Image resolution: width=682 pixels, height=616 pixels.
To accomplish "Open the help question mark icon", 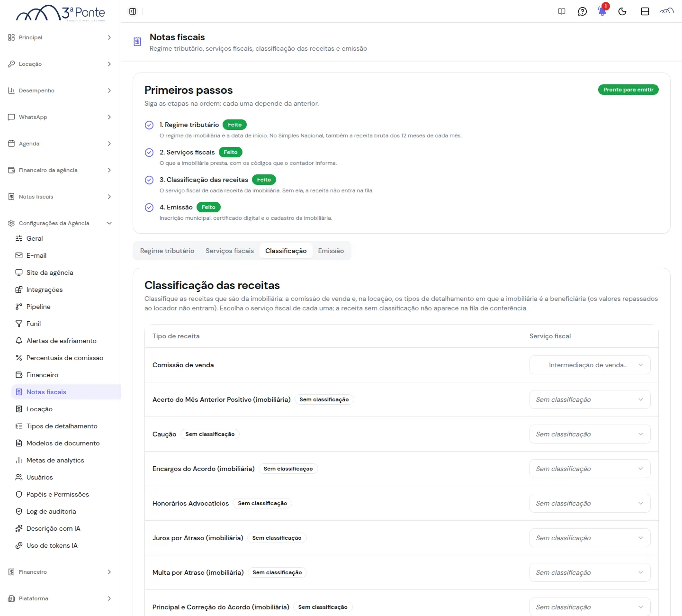I will pos(583,11).
